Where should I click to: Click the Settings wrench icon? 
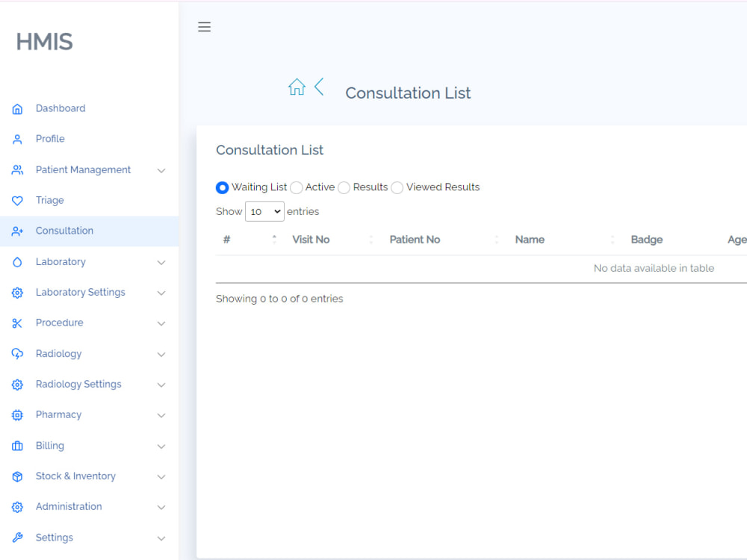tap(17, 538)
